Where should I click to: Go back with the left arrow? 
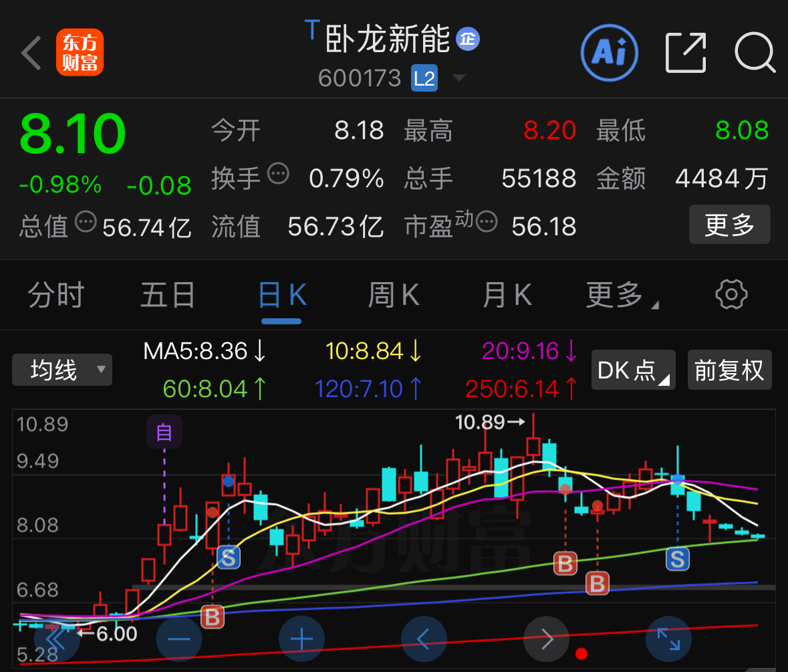(x=31, y=53)
